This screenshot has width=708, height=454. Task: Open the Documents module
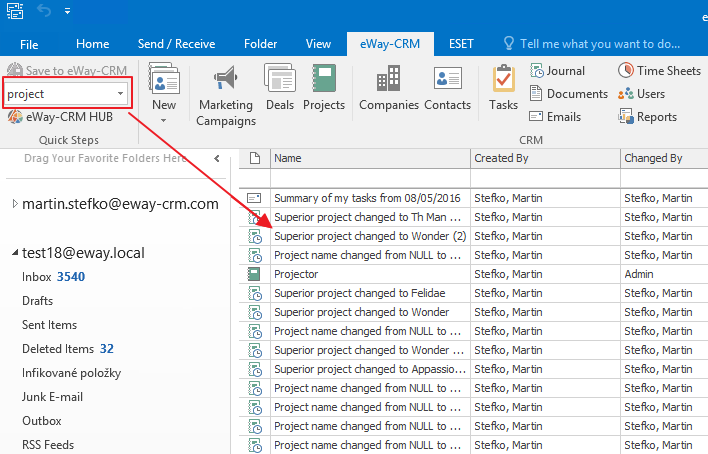tap(568, 94)
